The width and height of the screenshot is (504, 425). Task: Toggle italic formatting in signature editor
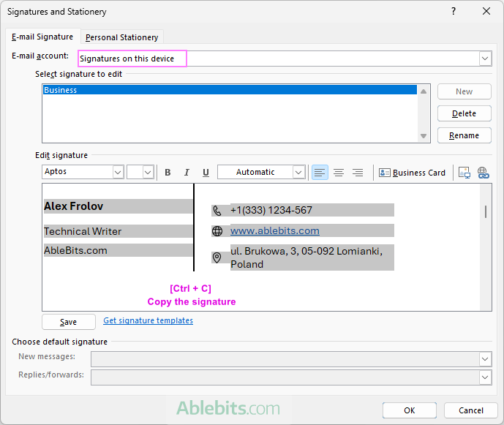coord(187,173)
